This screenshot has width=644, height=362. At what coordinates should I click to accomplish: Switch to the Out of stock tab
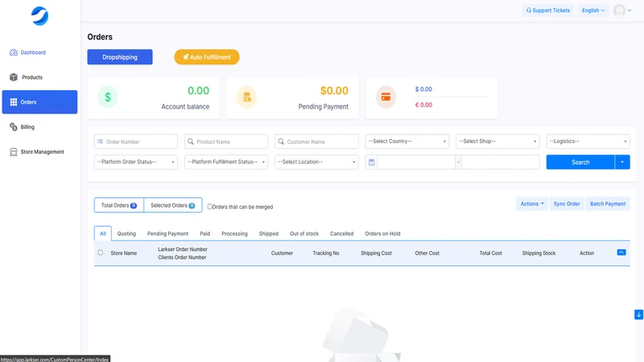coord(304,233)
